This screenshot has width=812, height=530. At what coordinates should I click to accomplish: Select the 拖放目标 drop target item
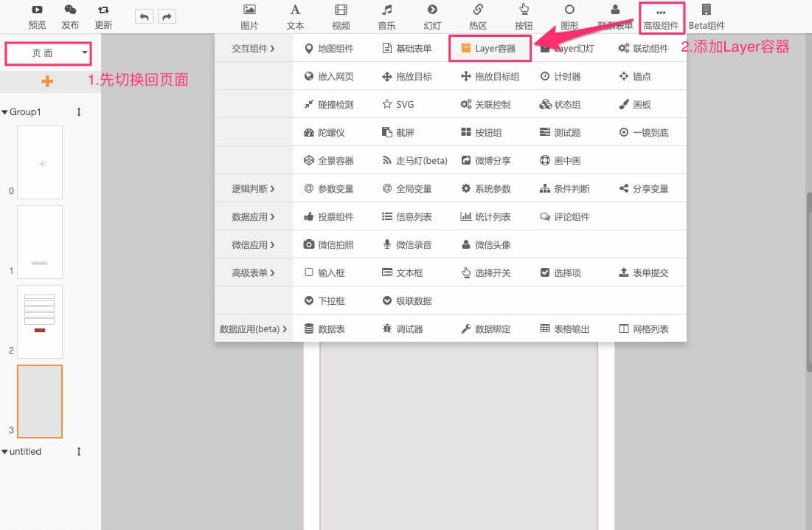[407, 77]
